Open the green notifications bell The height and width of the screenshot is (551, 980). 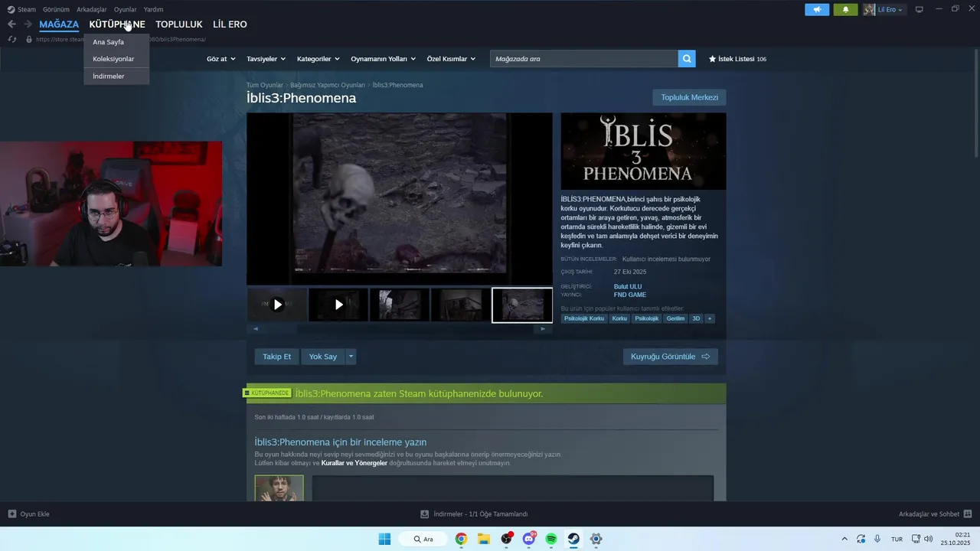click(845, 10)
